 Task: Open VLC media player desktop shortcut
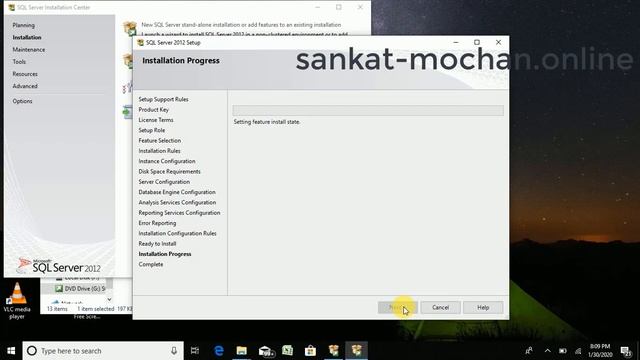click(x=17, y=301)
